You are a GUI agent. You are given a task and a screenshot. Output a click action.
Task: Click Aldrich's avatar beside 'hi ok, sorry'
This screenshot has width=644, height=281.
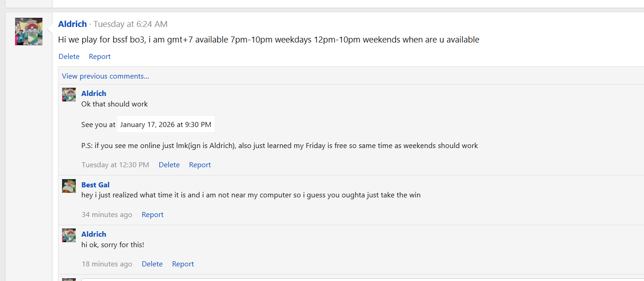click(x=69, y=235)
